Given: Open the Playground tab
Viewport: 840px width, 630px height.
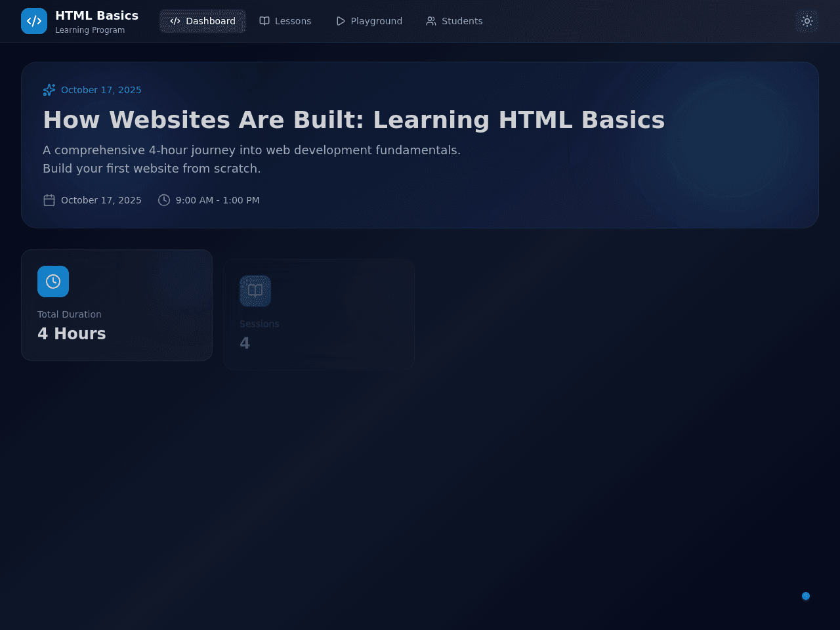Looking at the screenshot, I should click(369, 21).
